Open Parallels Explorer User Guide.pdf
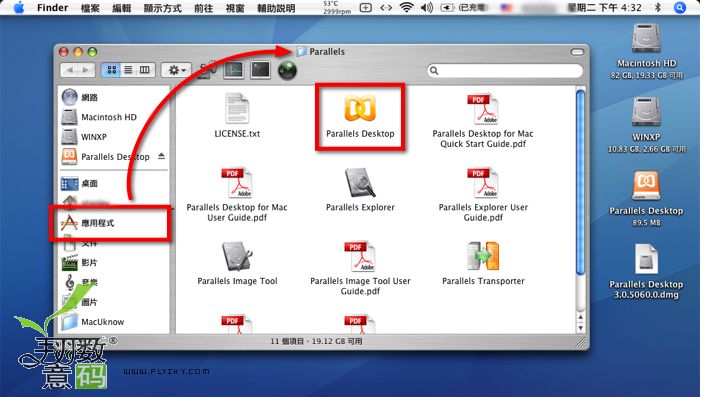The width and height of the screenshot is (708, 397). [x=483, y=182]
